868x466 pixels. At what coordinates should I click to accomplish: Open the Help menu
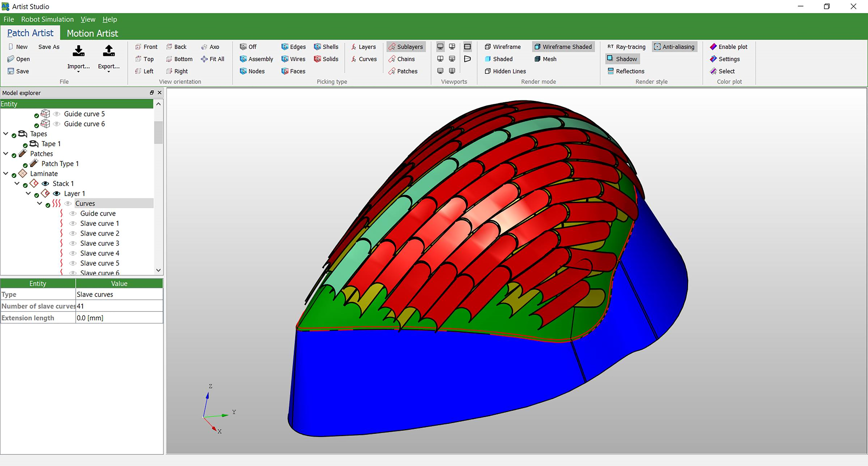tap(110, 19)
